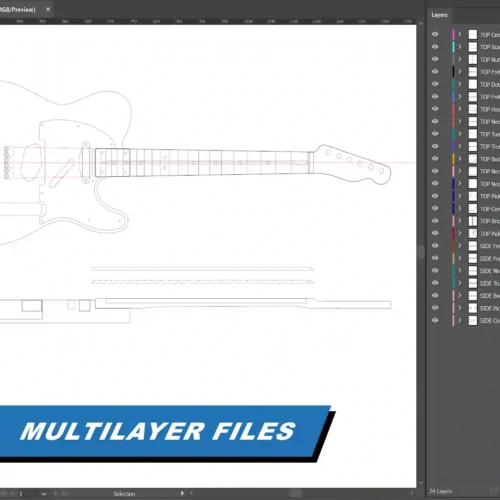The width and height of the screenshot is (500, 500).
Task: Click the horizontal scroll left arrow
Action: click(x=192, y=493)
